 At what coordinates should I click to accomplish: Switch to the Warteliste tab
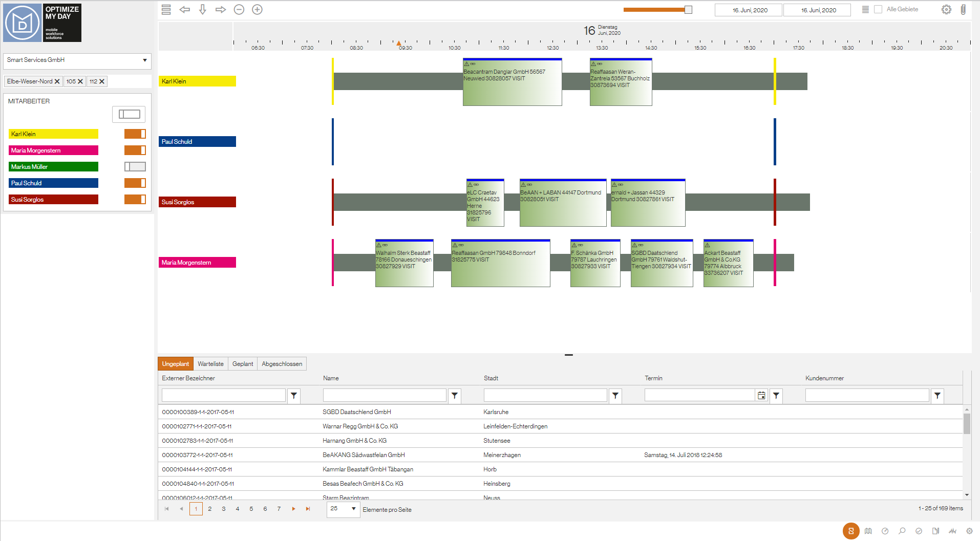tap(210, 364)
